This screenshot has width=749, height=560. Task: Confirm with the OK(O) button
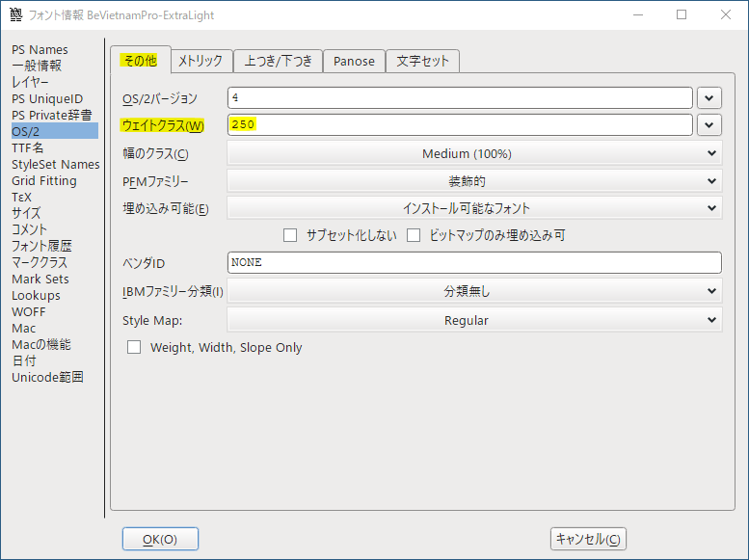tap(160, 539)
